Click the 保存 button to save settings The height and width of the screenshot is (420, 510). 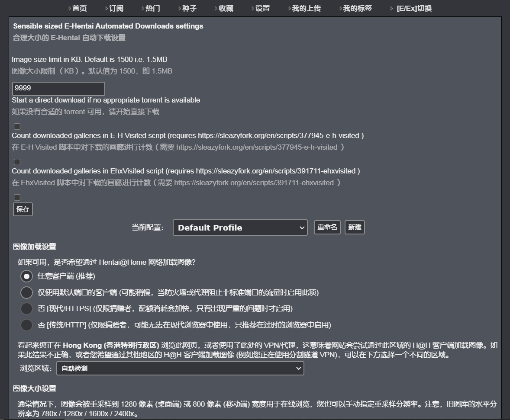coord(23,209)
